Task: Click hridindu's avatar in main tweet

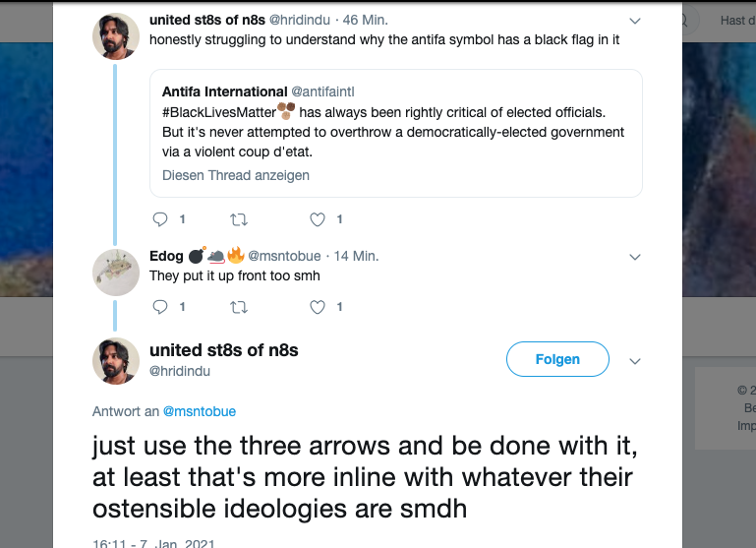Action: [x=115, y=360]
